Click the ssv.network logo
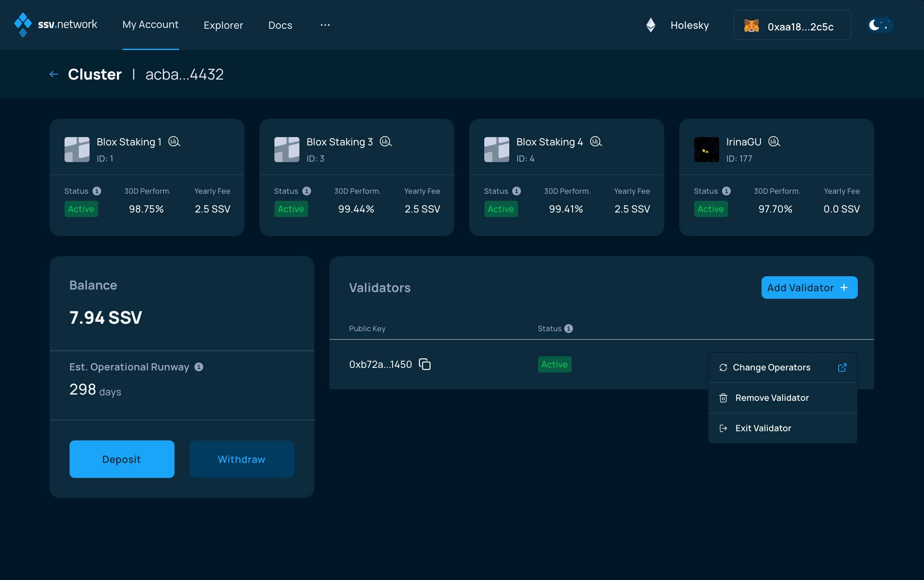Screen dimensions: 924x580 click(55, 25)
